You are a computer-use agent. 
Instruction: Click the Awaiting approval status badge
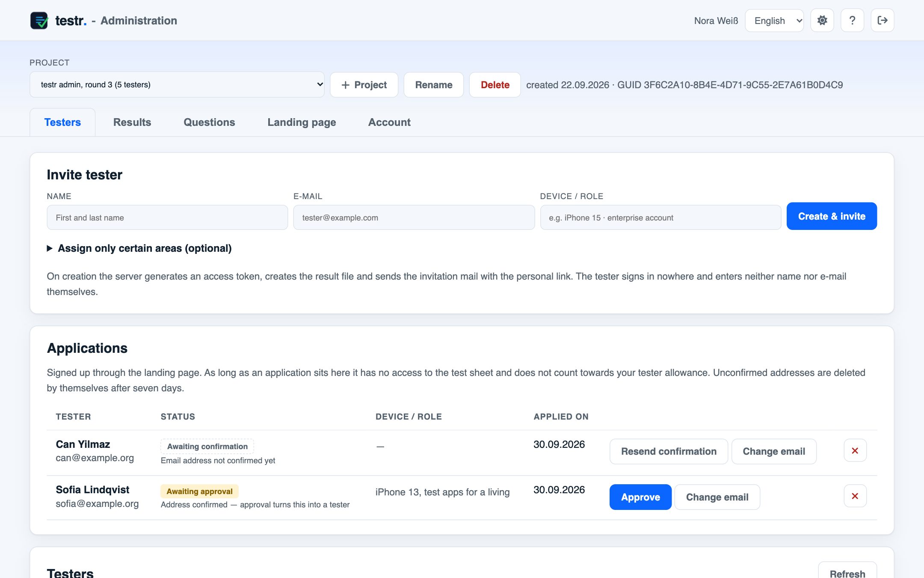coord(199,491)
